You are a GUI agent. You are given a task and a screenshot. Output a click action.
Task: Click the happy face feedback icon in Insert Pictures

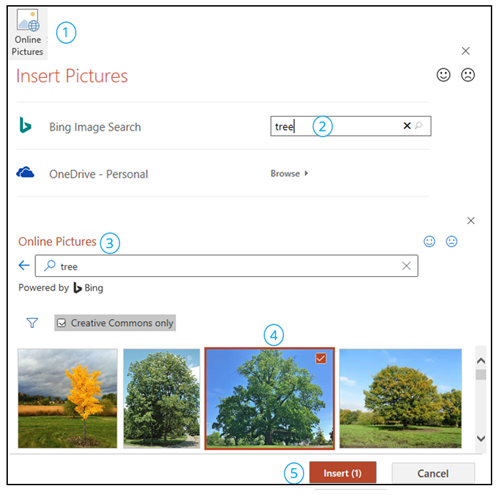pyautogui.click(x=443, y=75)
